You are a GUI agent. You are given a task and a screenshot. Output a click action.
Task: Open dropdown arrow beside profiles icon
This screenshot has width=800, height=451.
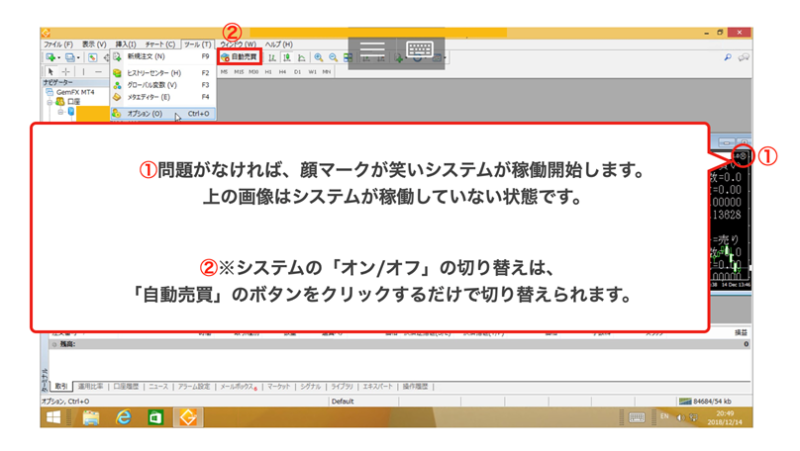click(x=78, y=58)
